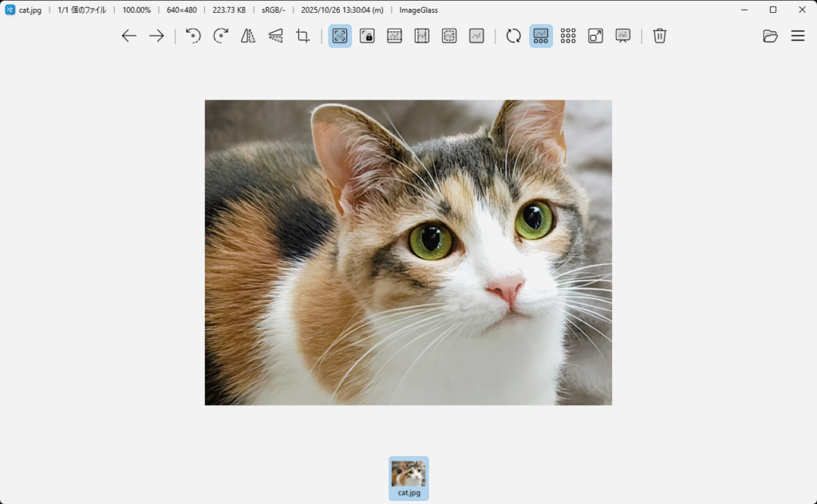Flip the image vertically
The height and width of the screenshot is (504, 817).
pyautogui.click(x=275, y=36)
